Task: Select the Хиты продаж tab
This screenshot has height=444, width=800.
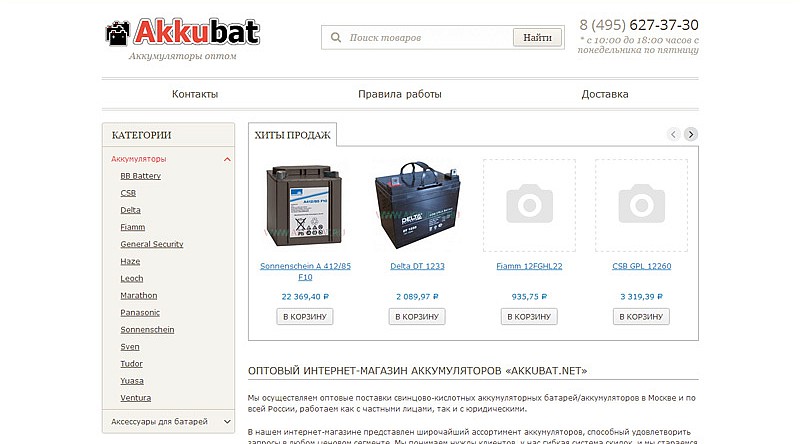Action: (292, 135)
